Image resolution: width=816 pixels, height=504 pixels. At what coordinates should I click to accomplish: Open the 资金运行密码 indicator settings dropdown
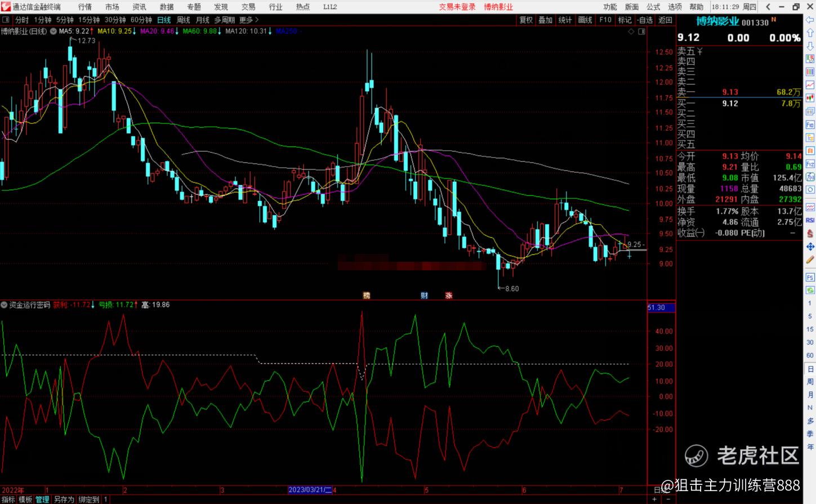coord(5,305)
